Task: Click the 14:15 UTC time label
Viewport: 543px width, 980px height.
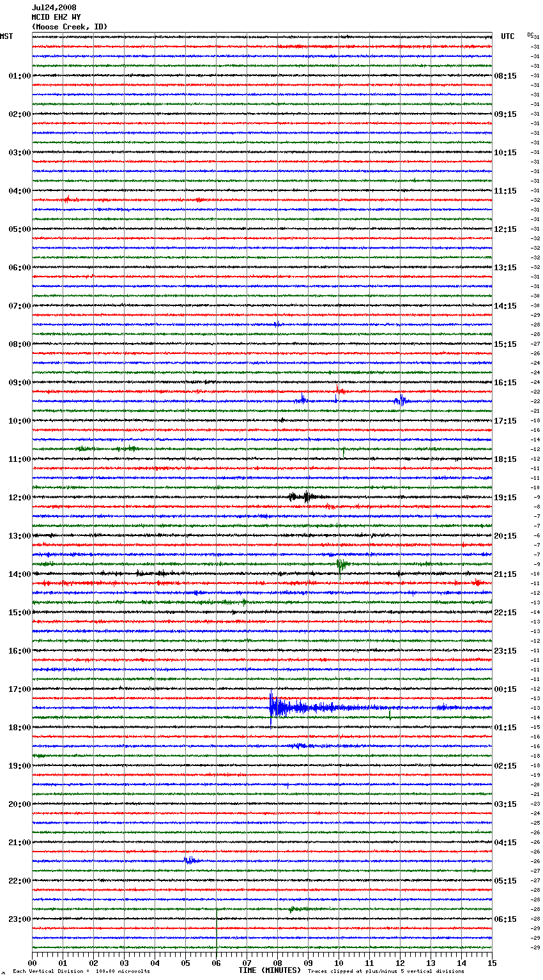Action: coord(505,306)
